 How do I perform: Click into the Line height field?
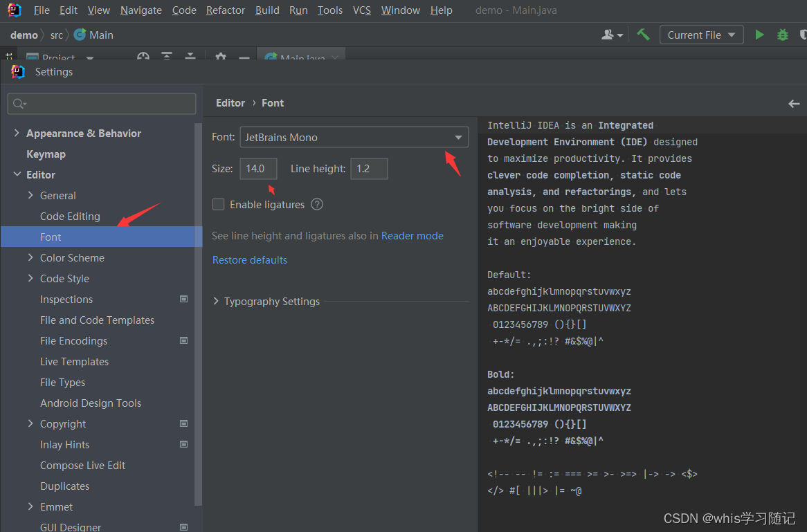(x=369, y=169)
